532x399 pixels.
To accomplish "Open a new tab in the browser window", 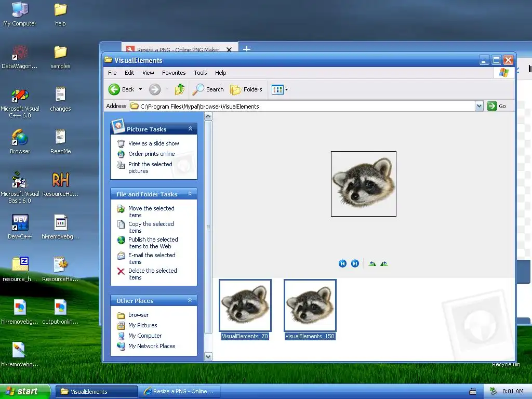I will pyautogui.click(x=247, y=49).
